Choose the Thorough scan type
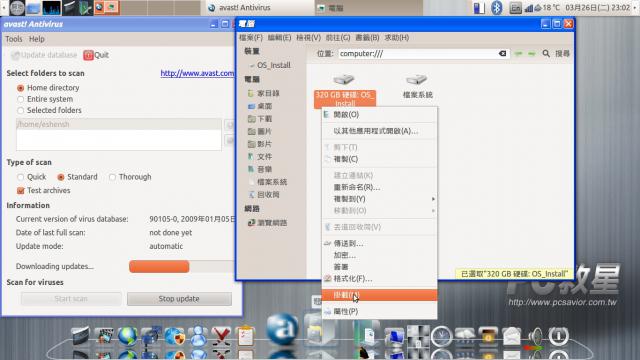This screenshot has width=640, height=360. 112,177
